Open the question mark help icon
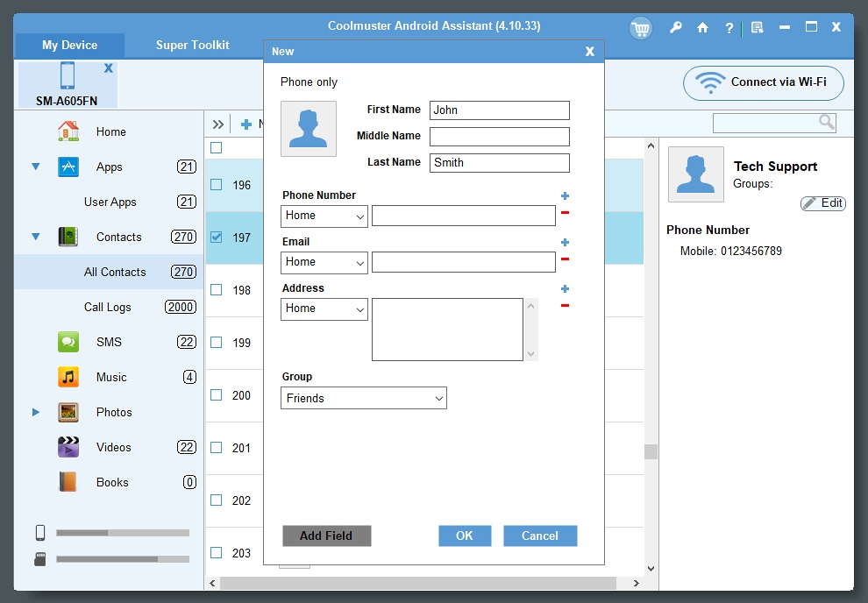This screenshot has width=868, height=603. coord(729,28)
